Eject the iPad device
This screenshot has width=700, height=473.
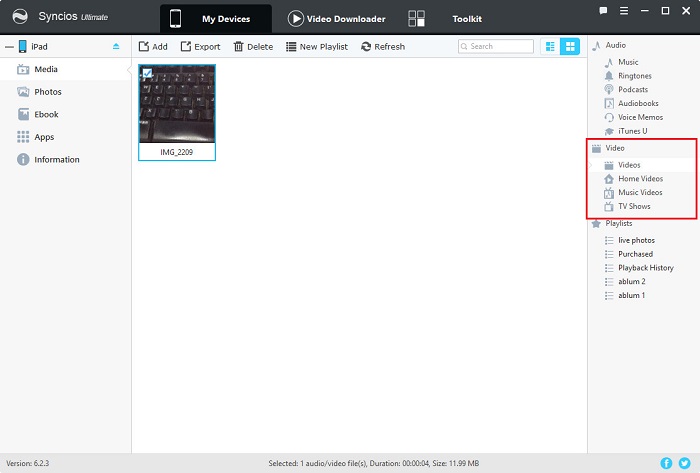[116, 46]
